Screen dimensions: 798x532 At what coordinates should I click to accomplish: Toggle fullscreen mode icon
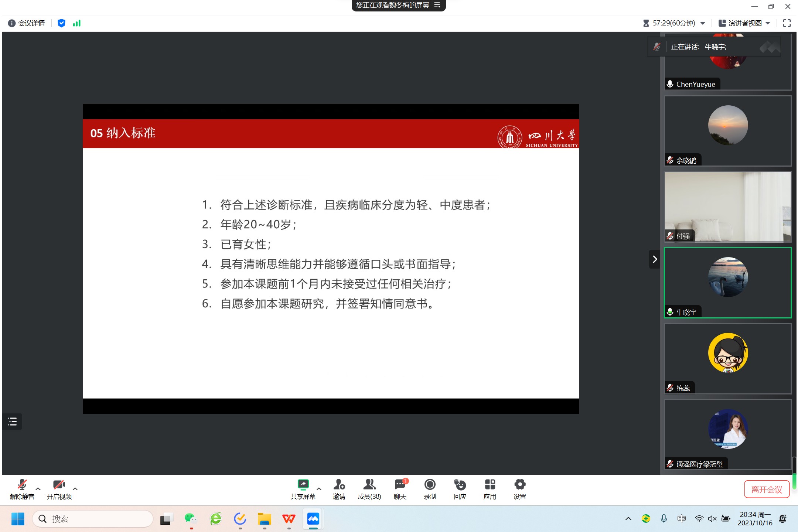click(787, 23)
